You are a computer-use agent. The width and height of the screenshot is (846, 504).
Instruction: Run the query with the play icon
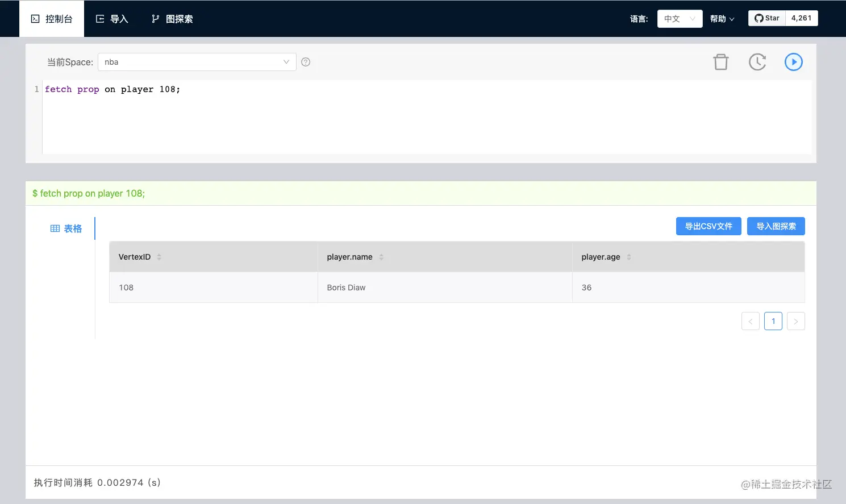pos(794,62)
